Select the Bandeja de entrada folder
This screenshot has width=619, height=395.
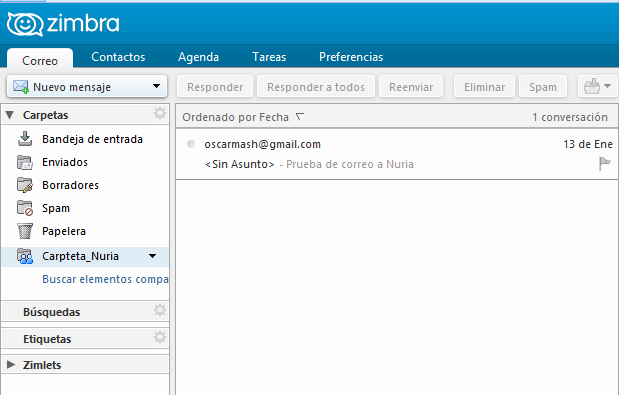[92, 139]
